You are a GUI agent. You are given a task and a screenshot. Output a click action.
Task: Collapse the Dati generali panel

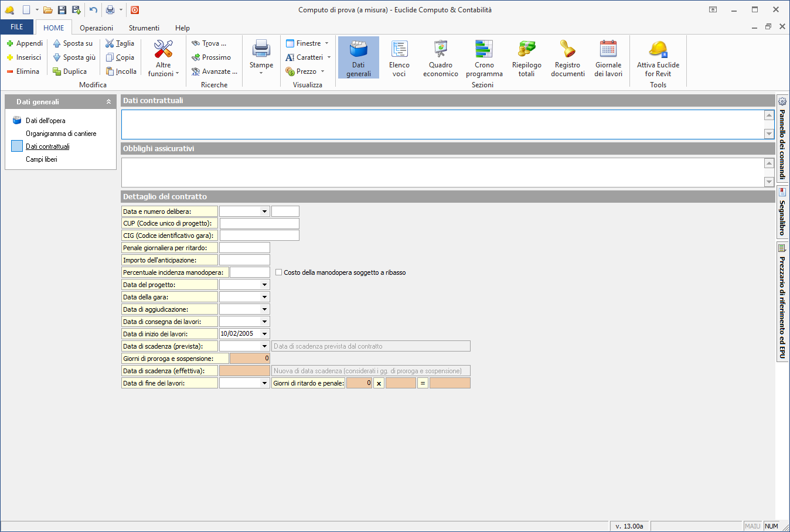(x=108, y=102)
